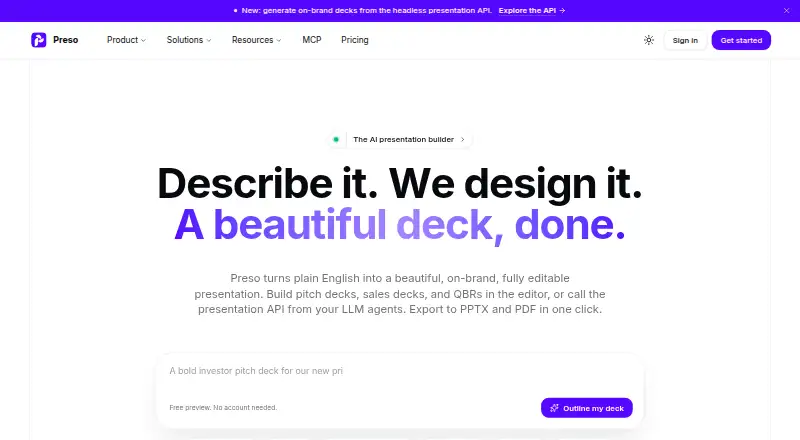Dismiss the announcement banner with X
This screenshot has width=800, height=440.
[x=786, y=11]
